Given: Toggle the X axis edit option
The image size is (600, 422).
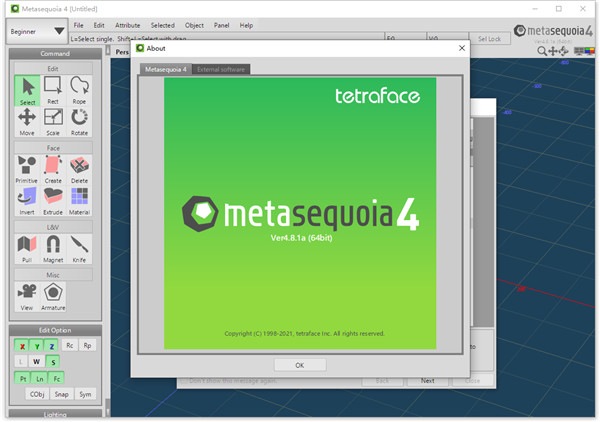Looking at the screenshot, I should [22, 346].
